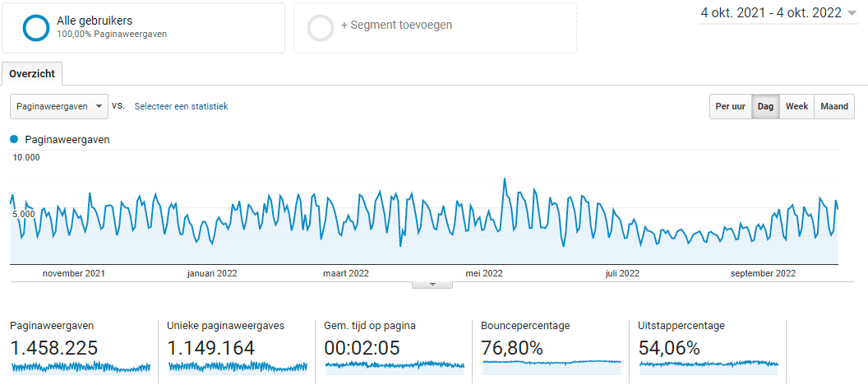Click the Uitstappercentage sparkline chart

click(x=708, y=363)
